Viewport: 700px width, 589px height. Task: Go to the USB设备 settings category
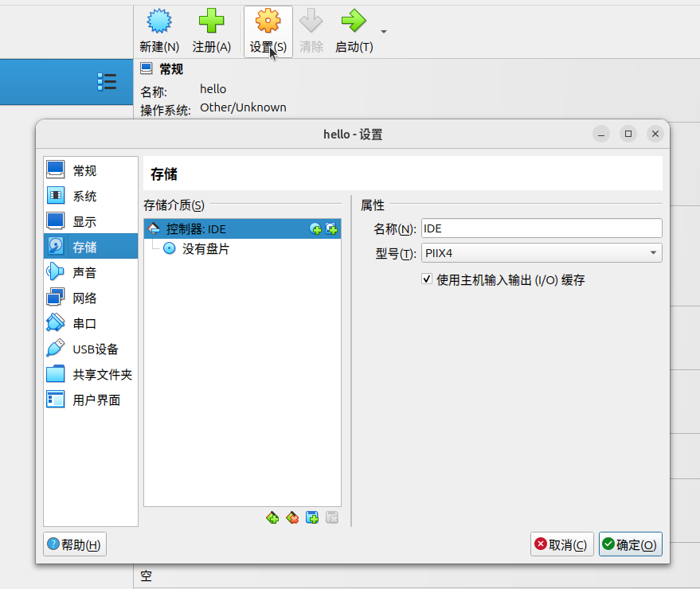click(95, 349)
